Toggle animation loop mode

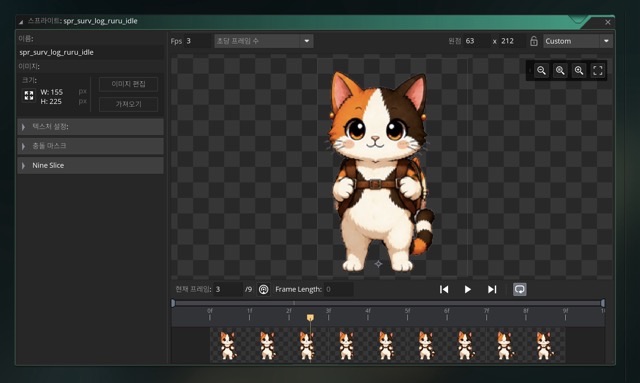(520, 289)
